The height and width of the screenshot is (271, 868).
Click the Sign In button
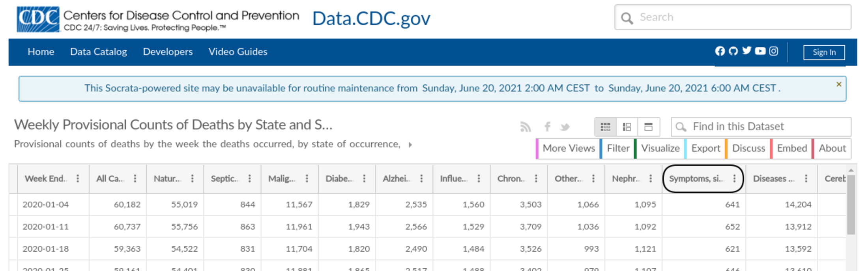click(x=824, y=52)
